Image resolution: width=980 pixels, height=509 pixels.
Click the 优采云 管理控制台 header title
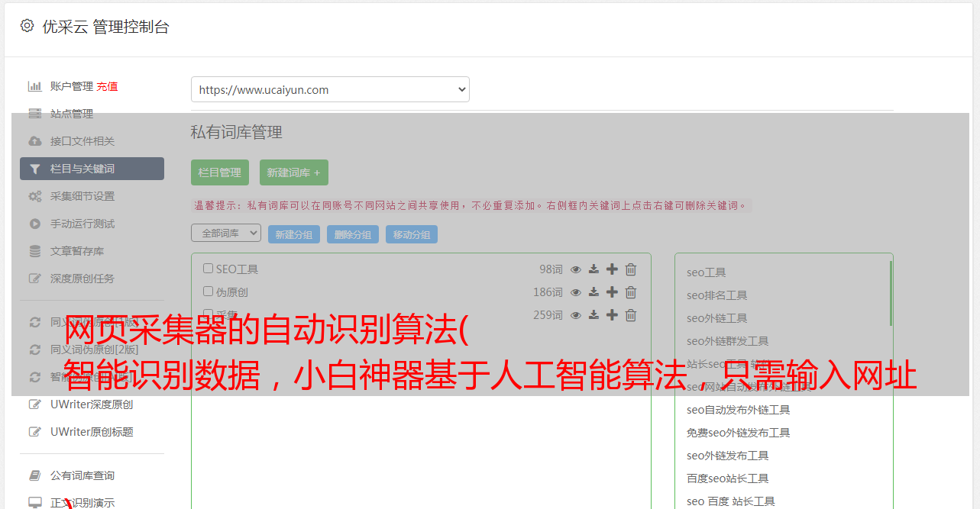(x=105, y=27)
